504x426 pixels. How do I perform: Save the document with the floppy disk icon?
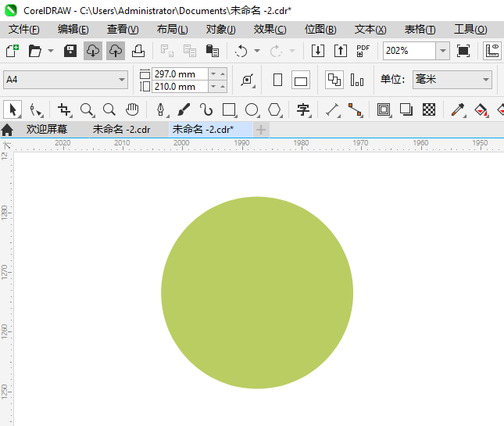pyautogui.click(x=70, y=51)
